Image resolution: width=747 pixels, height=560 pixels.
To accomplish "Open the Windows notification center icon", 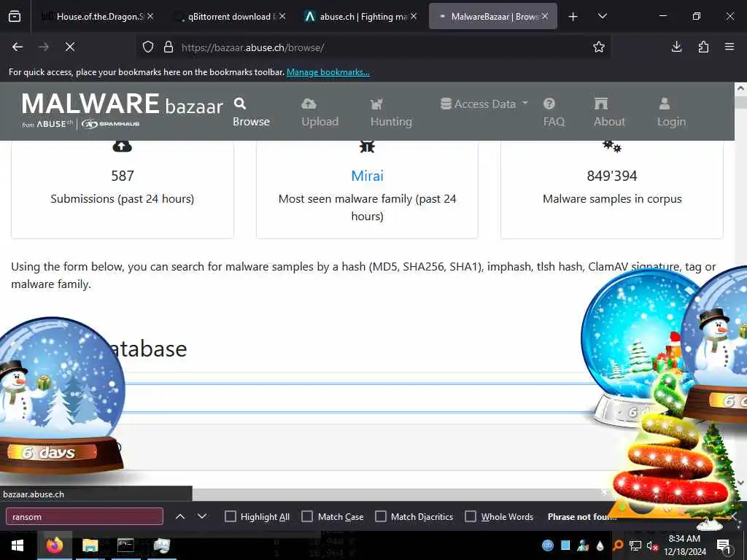I will click(724, 545).
